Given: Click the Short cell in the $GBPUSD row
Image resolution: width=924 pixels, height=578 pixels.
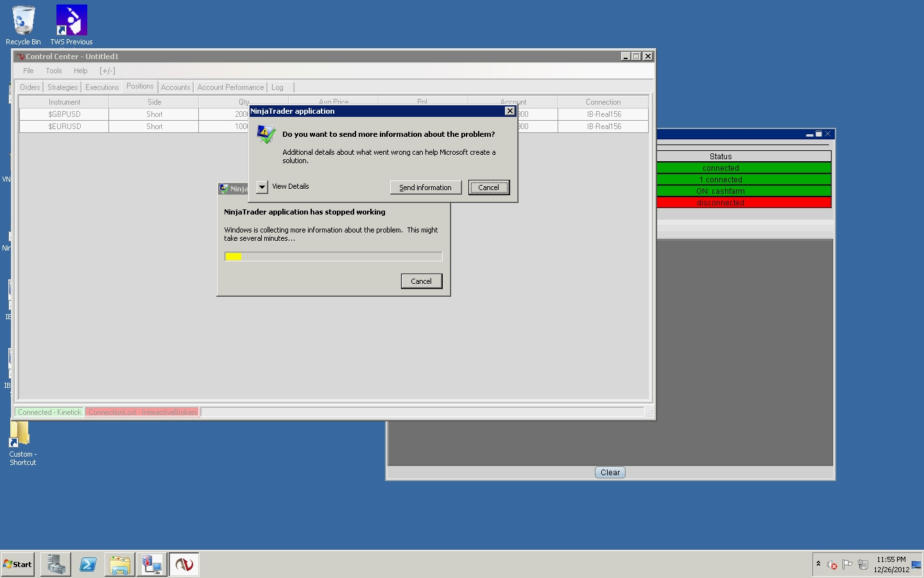Looking at the screenshot, I should [x=154, y=114].
